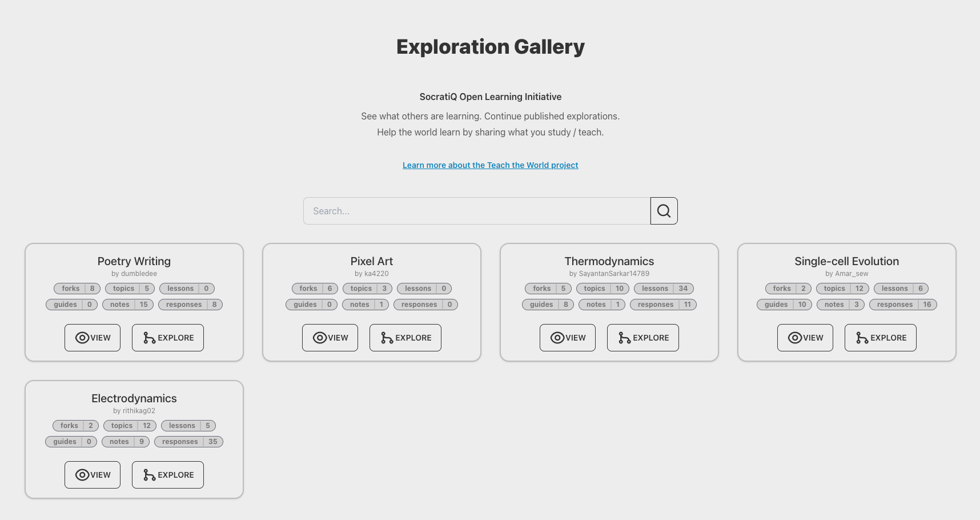Click the fork icon on Pixel Art
980x520 pixels.
click(387, 338)
